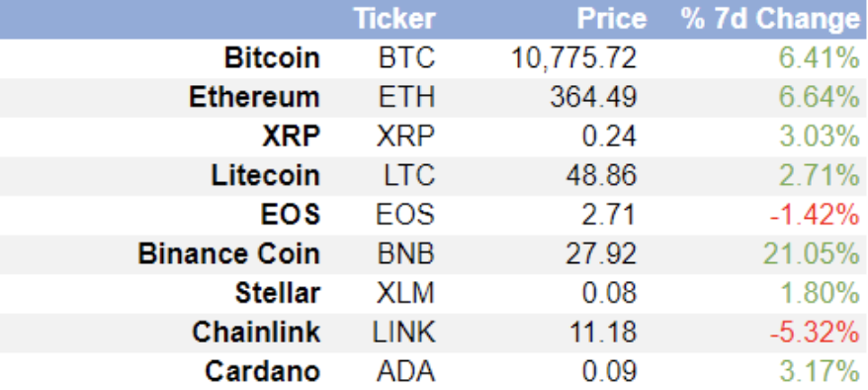Viewport: 868px width, 390px height.
Task: Click Ethereum 7d change 6.64%
Action: pyautogui.click(x=820, y=97)
